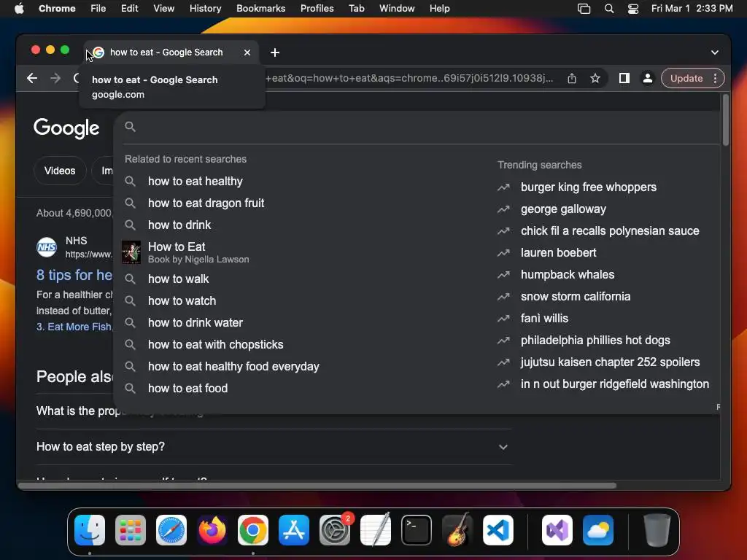The height and width of the screenshot is (560, 747).
Task: Select suggestion 'how to walk'
Action: (x=178, y=279)
